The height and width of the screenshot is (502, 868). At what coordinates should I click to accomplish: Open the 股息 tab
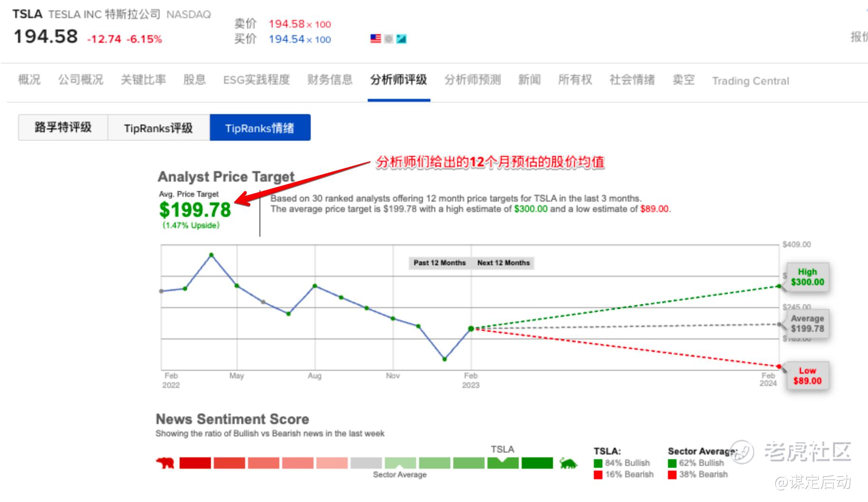[x=195, y=79]
